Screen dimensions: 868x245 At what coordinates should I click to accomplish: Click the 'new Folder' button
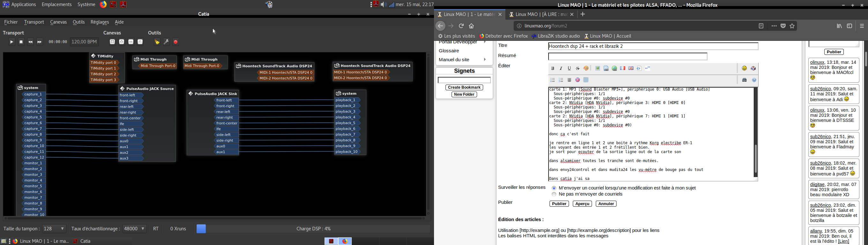coord(464,95)
